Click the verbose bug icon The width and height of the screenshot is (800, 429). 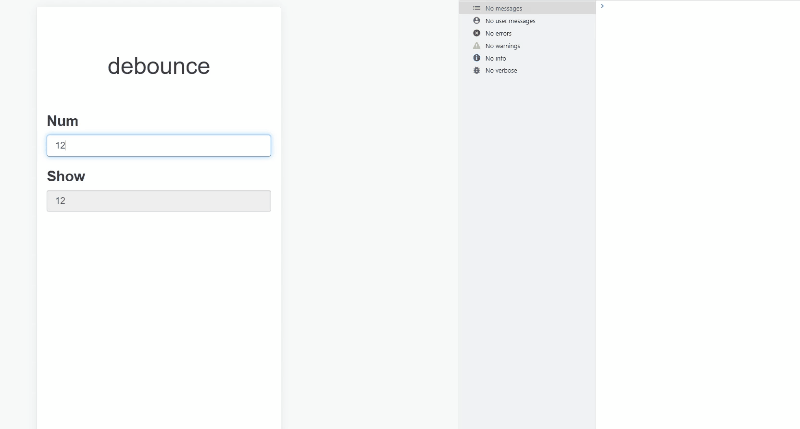coord(477,70)
